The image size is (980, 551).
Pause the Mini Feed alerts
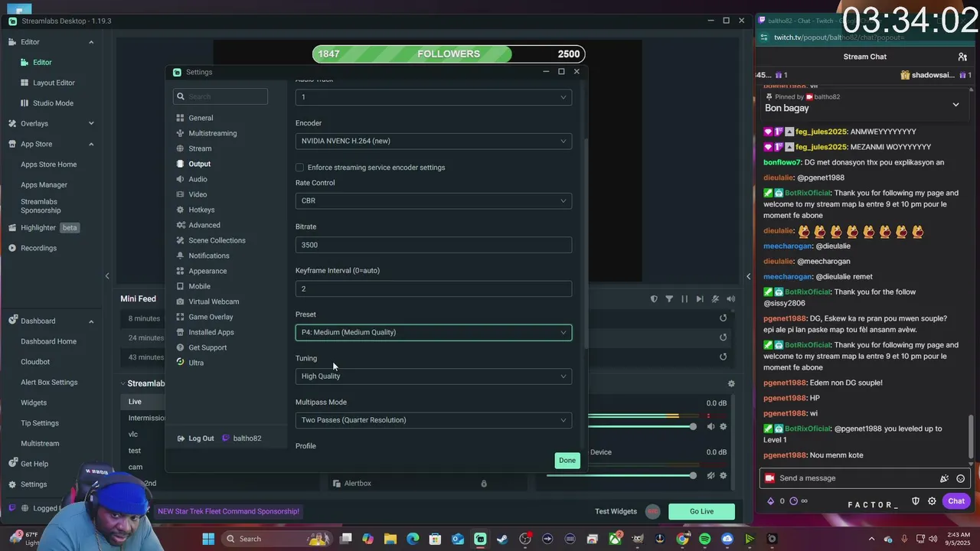(x=684, y=299)
